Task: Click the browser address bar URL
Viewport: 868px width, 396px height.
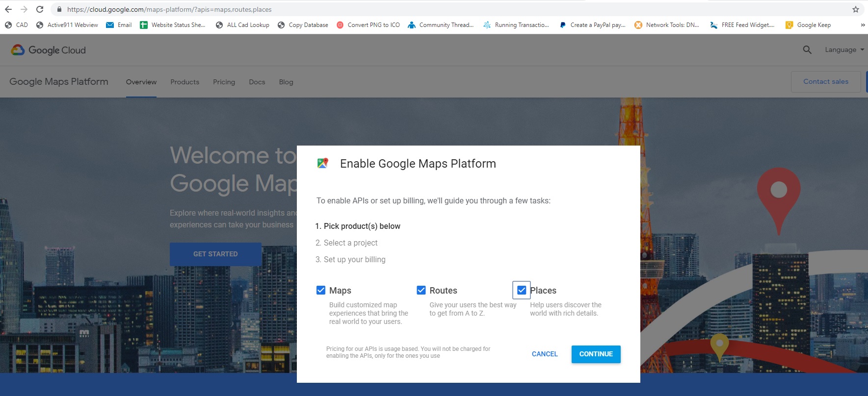Action: [x=169, y=9]
